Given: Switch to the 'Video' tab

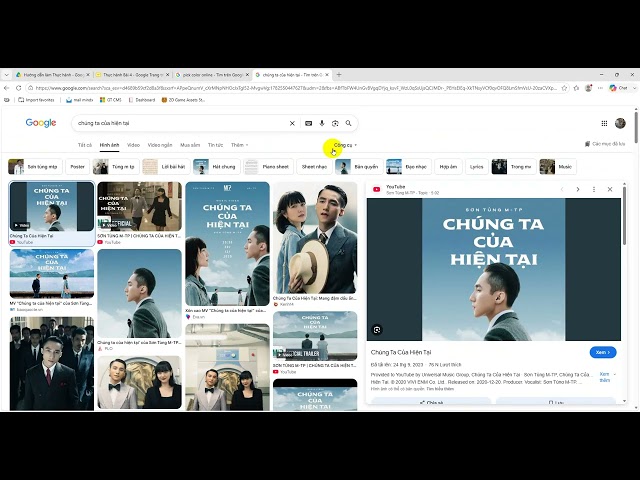Looking at the screenshot, I should pos(133,145).
